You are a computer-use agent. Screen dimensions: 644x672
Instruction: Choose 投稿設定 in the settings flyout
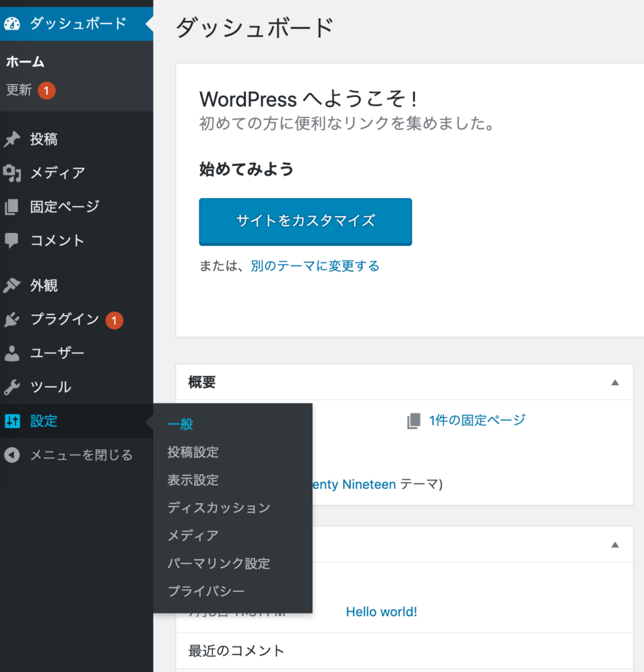pyautogui.click(x=193, y=452)
